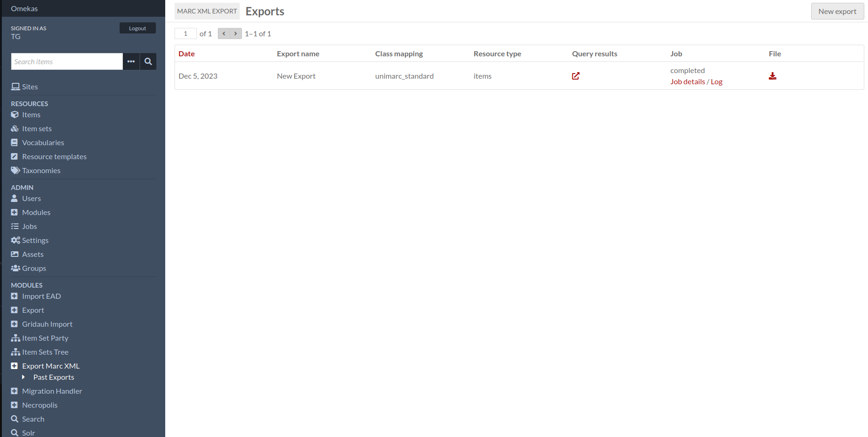Go to previous page arrow

coord(224,34)
